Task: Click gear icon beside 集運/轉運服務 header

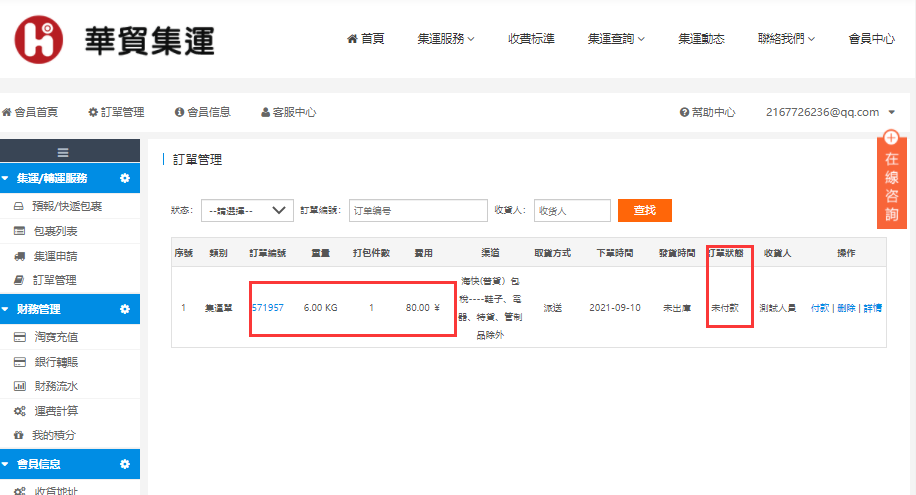Action: click(125, 178)
